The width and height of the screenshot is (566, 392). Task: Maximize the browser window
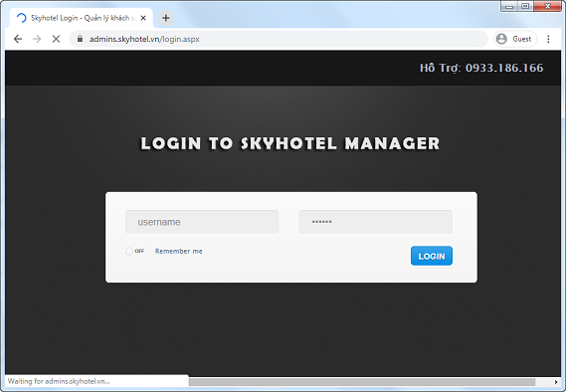(x=525, y=6)
